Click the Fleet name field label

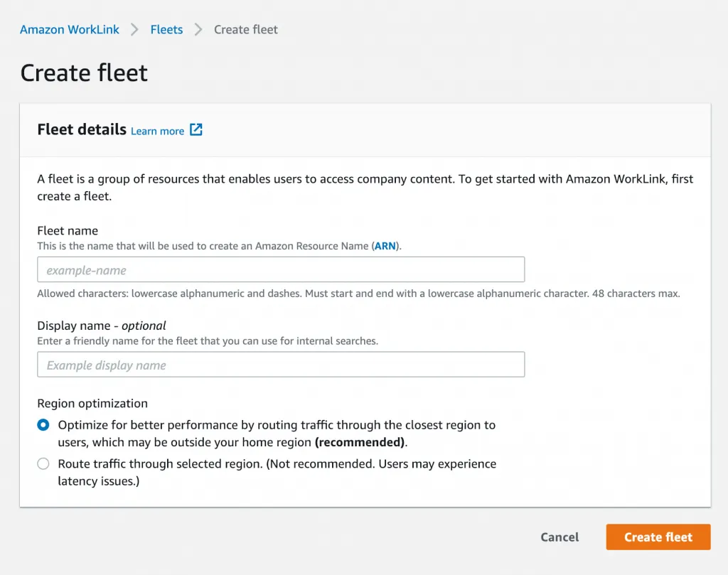[x=68, y=230]
